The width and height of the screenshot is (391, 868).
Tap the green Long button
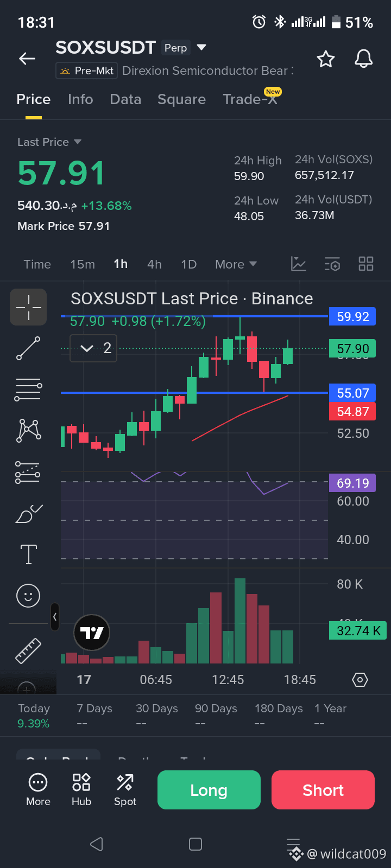pyautogui.click(x=209, y=790)
